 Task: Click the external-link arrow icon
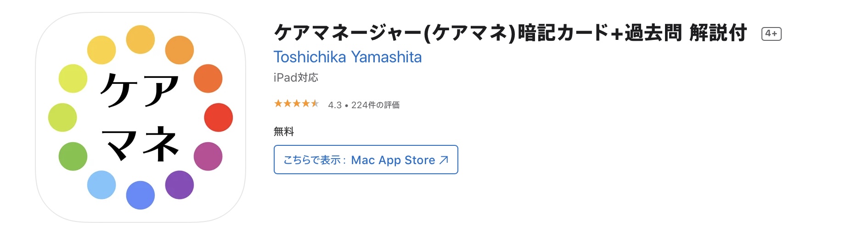tap(444, 160)
